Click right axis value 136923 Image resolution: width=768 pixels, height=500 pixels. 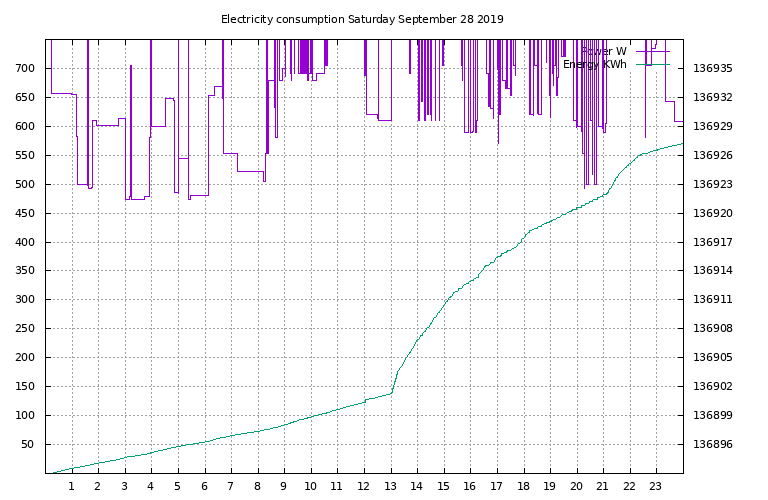[x=713, y=184]
